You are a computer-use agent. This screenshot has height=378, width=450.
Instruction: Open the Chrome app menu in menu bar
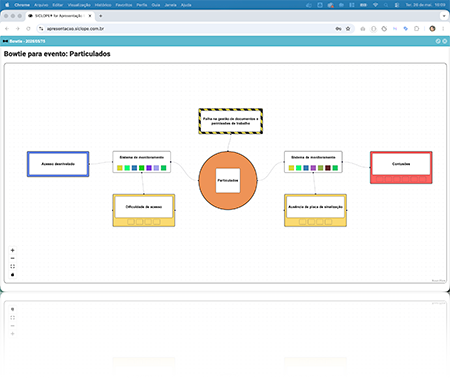(x=22, y=5)
